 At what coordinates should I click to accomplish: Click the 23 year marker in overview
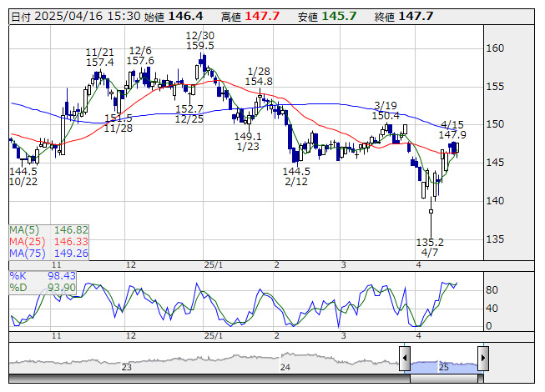(127, 367)
